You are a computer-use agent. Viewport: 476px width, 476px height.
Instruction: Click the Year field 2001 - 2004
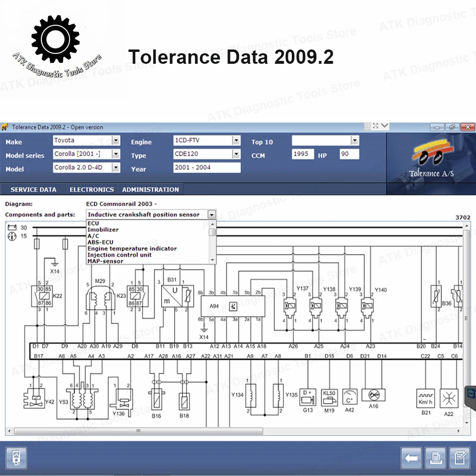207,168
